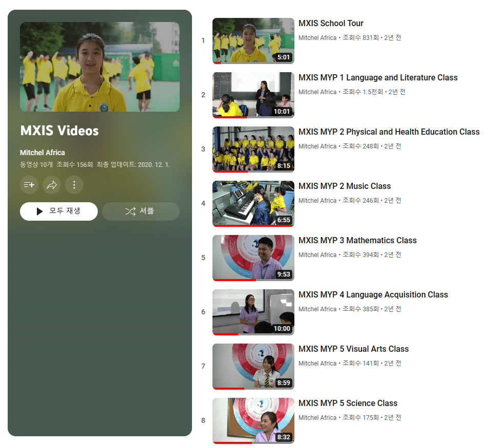Open the Mitchel Africa channel link in sidebar

42,153
